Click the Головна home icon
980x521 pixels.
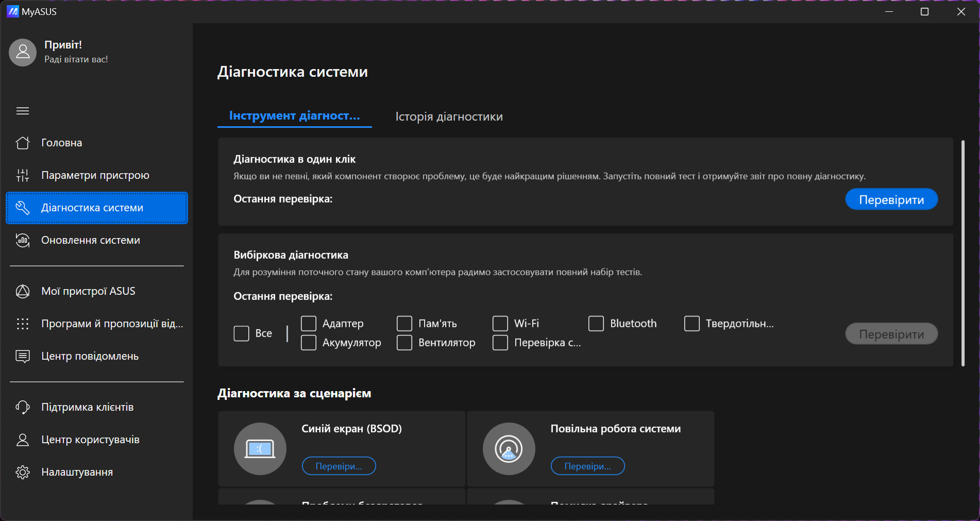coord(23,143)
